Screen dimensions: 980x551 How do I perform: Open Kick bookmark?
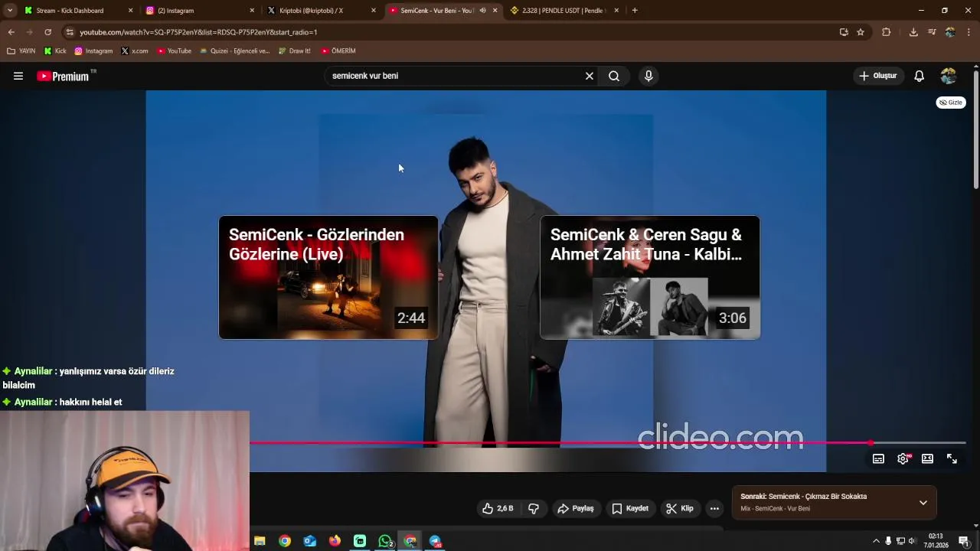(x=55, y=51)
